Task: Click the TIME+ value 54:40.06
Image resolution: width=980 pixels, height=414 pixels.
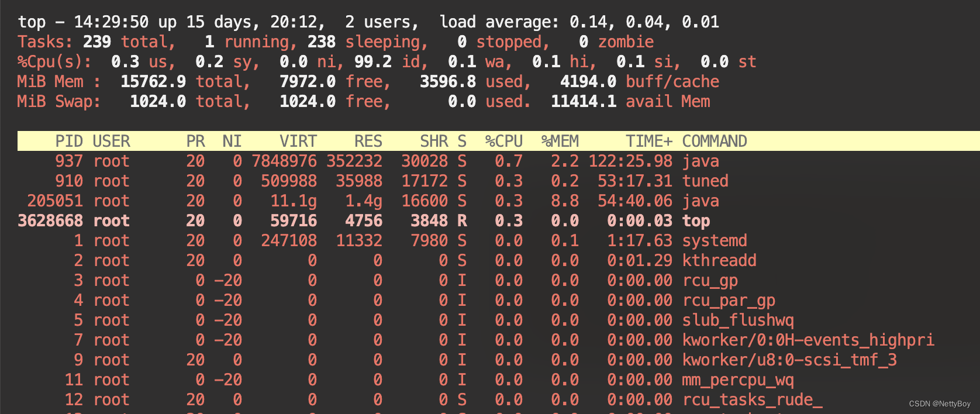Action: (x=635, y=201)
